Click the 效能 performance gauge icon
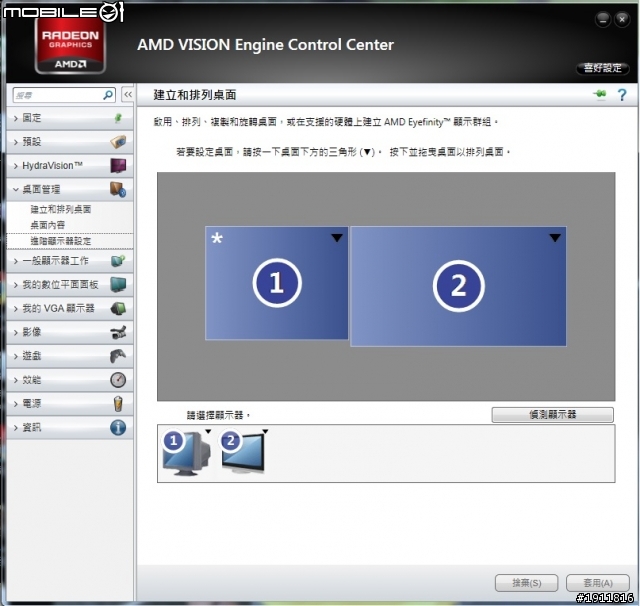 pos(118,380)
